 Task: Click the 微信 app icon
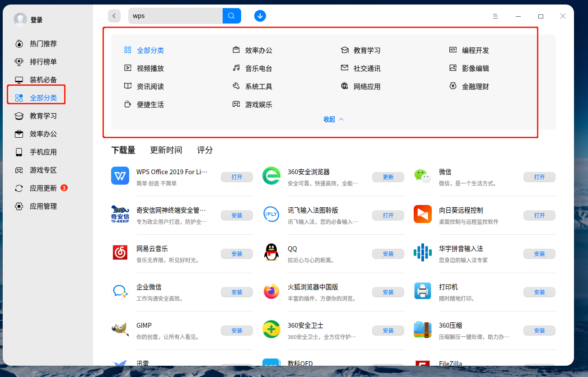coord(423,176)
